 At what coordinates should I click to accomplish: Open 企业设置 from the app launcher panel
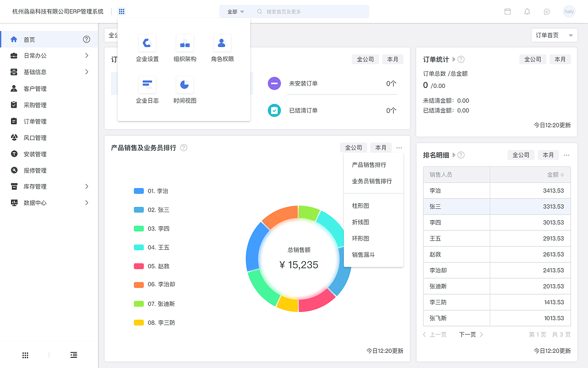coord(147,48)
